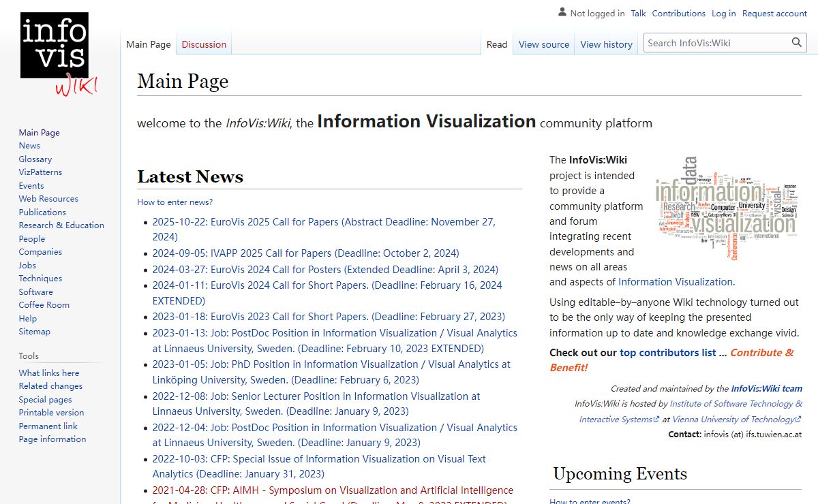Click the InfoVis Wiki logo
The image size is (818, 504).
point(59,54)
